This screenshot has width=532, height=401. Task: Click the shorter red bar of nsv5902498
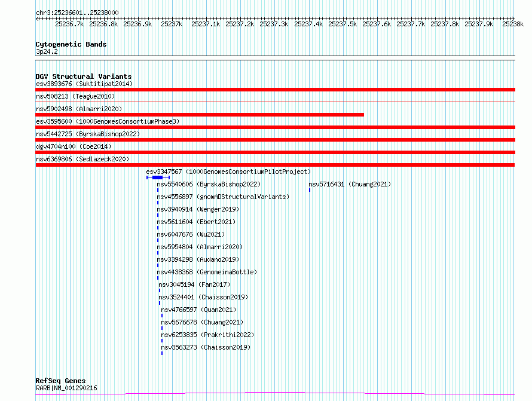click(200, 115)
